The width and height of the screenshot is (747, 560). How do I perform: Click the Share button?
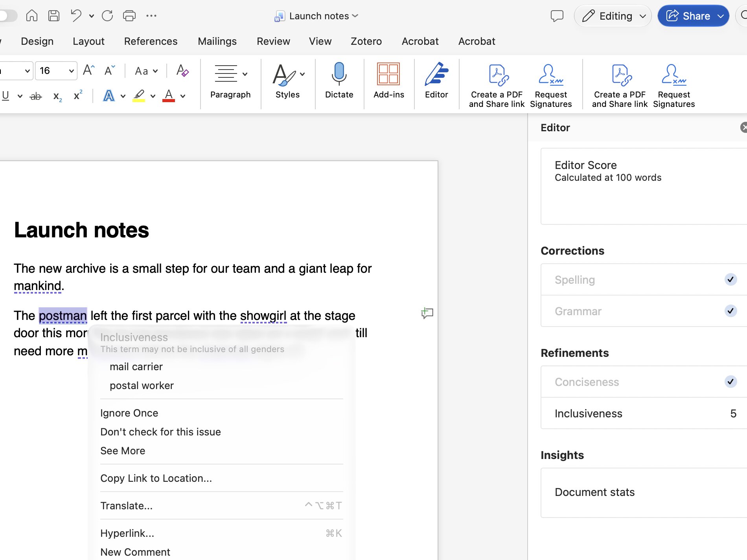click(694, 16)
